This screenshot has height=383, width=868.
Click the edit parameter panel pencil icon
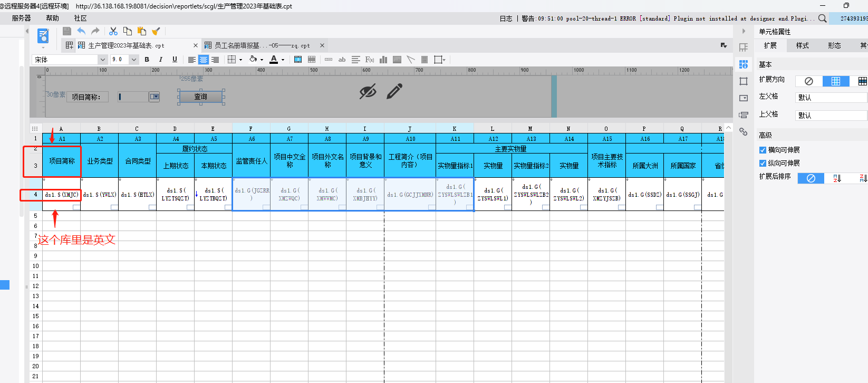[x=394, y=91]
